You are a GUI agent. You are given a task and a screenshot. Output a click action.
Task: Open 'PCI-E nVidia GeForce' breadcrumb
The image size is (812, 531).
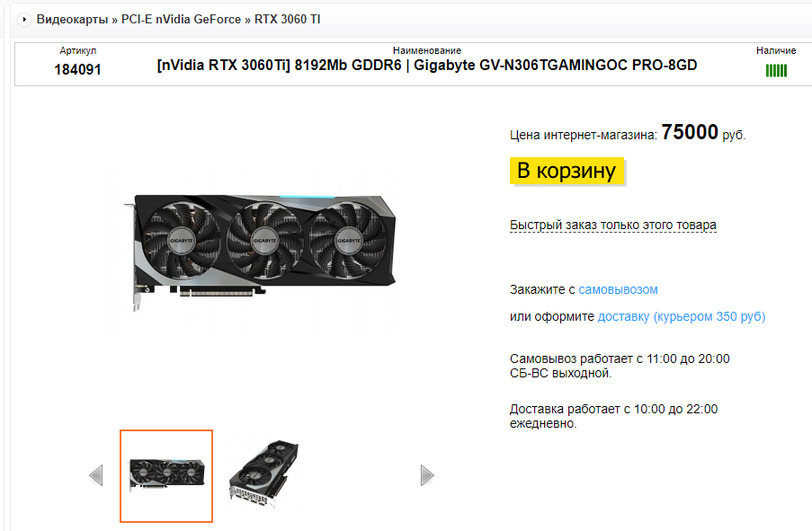(x=181, y=20)
